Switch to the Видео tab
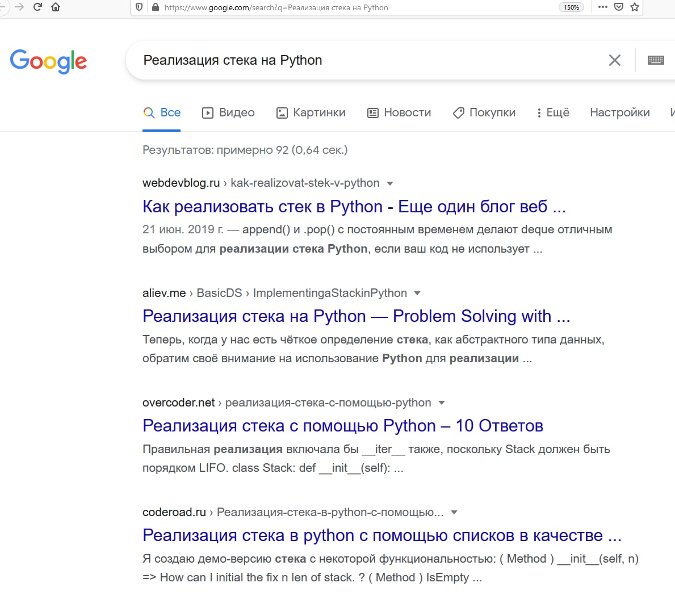Image resolution: width=675 pixels, height=616 pixels. tap(228, 113)
